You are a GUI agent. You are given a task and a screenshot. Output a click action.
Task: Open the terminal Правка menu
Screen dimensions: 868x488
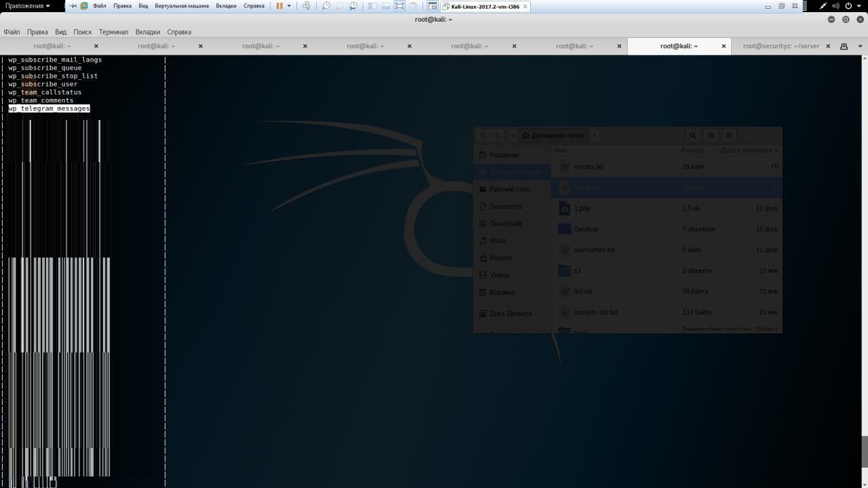tap(37, 32)
